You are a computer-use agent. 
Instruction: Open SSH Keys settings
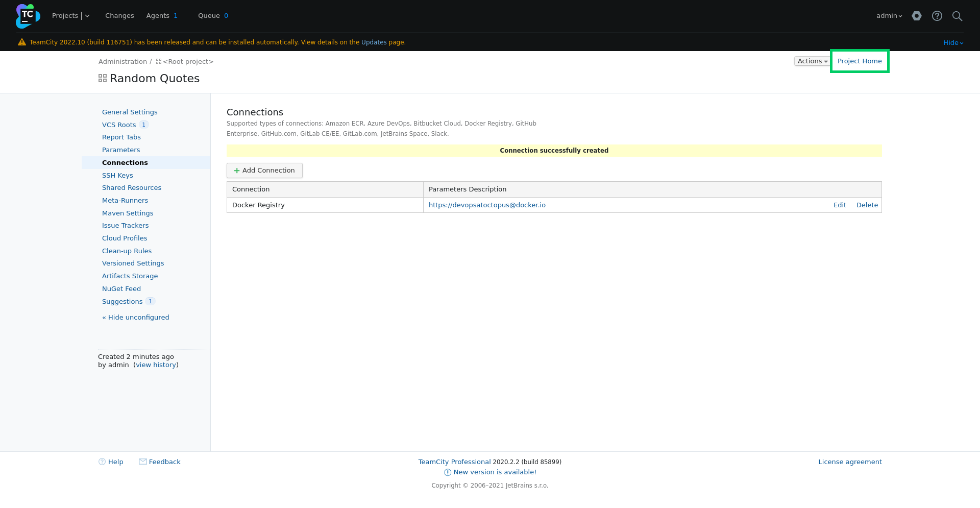tap(117, 176)
